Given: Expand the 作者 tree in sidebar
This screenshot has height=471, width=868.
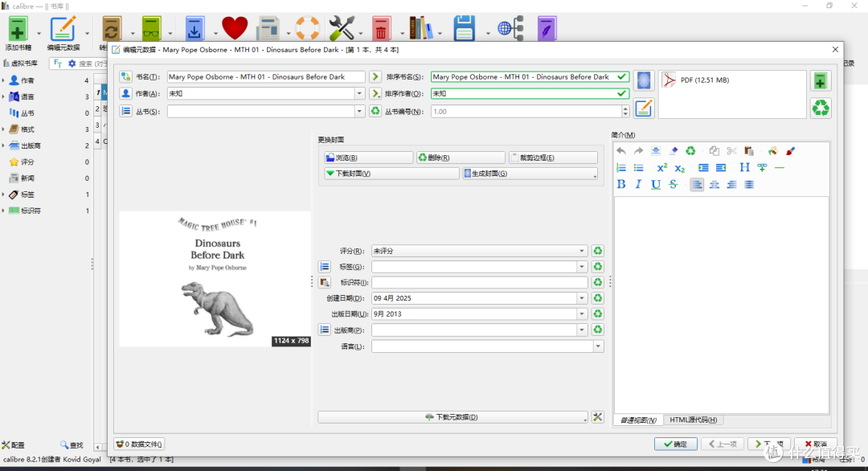Looking at the screenshot, I should point(3,81).
